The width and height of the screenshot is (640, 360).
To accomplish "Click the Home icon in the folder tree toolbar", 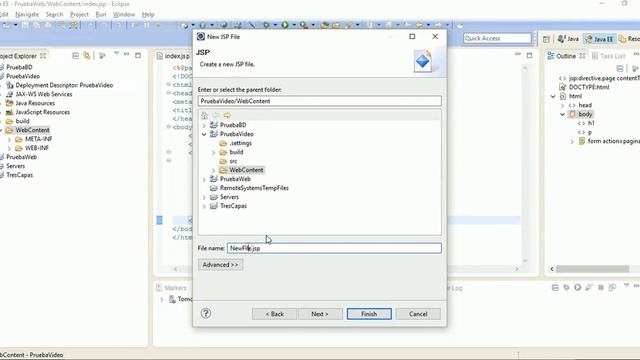I will pos(204,115).
